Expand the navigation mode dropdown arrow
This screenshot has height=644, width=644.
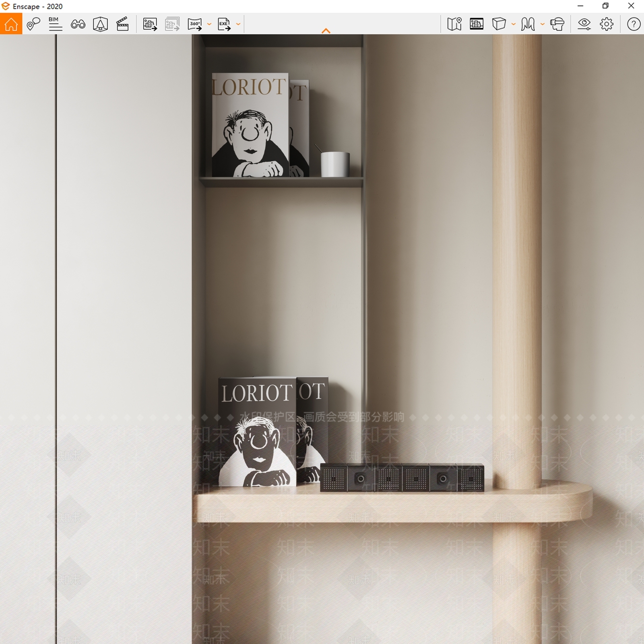[542, 24]
